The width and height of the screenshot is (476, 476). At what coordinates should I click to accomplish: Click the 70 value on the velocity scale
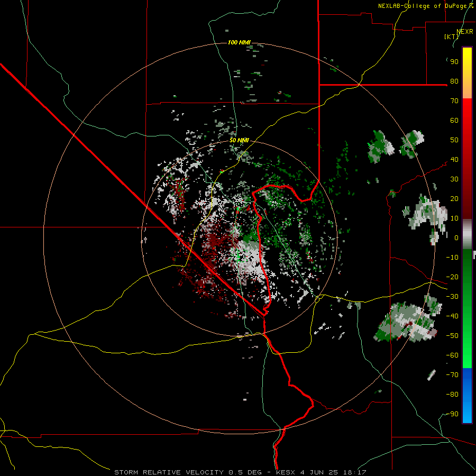454,101
